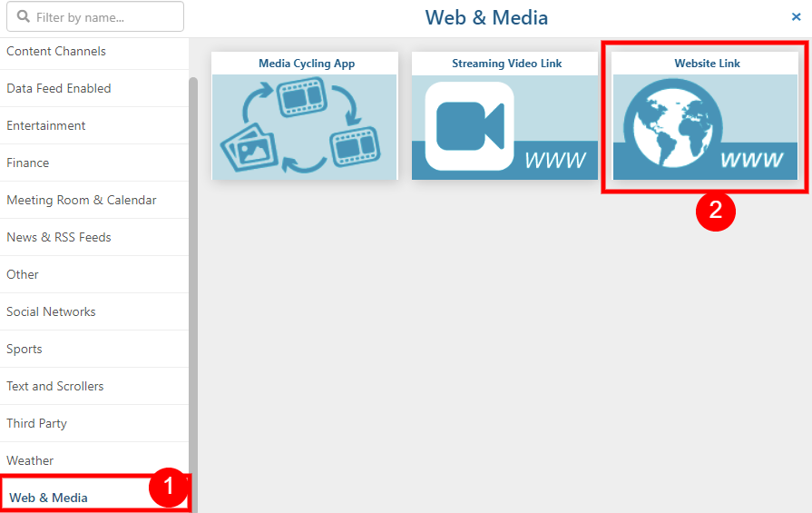The width and height of the screenshot is (812, 513).
Task: Select the Third Party category
Action: (94, 424)
